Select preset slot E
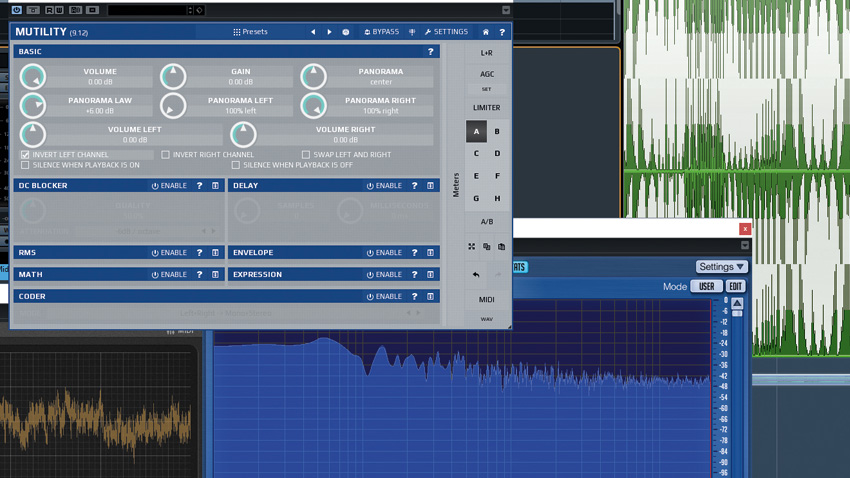The image size is (850, 478). (x=476, y=176)
